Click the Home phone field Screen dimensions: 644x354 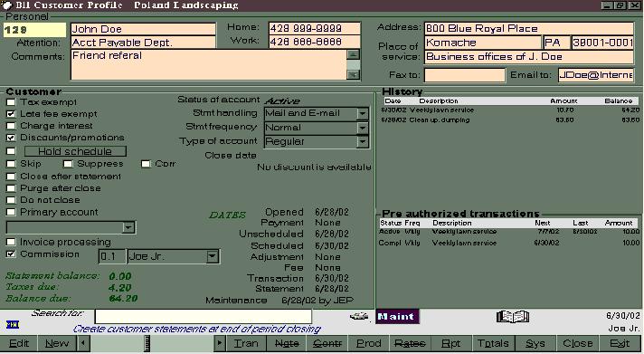coord(314,28)
